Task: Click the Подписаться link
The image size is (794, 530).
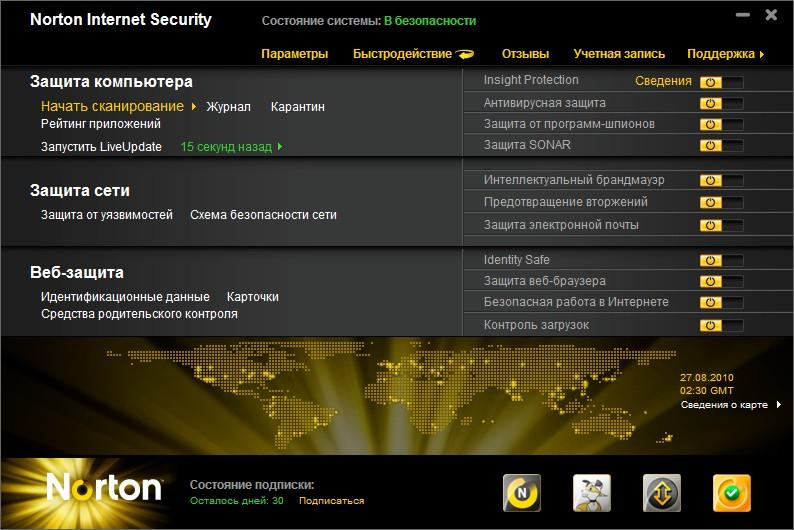Action: coord(332,501)
